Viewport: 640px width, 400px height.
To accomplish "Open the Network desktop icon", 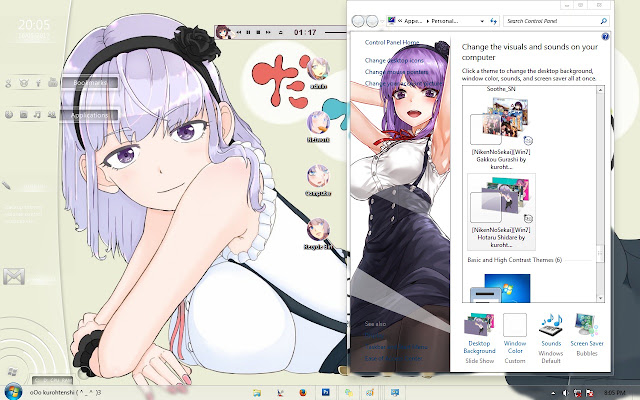I will pos(318,127).
